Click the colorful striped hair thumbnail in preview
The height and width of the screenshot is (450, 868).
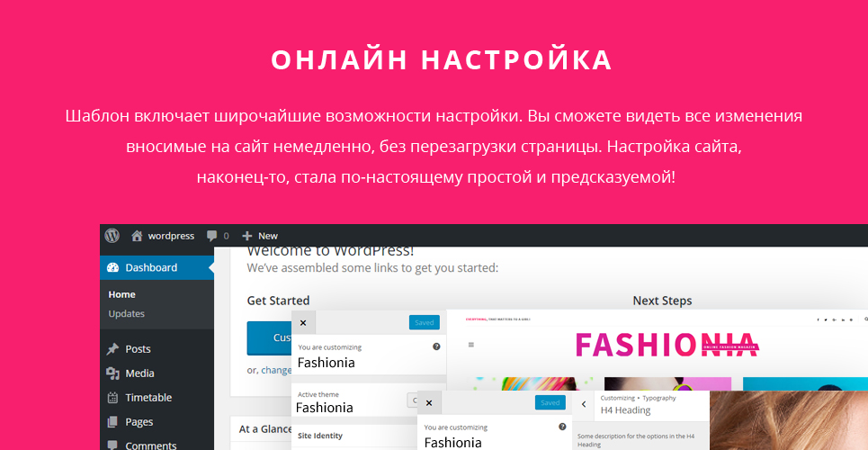531,384
